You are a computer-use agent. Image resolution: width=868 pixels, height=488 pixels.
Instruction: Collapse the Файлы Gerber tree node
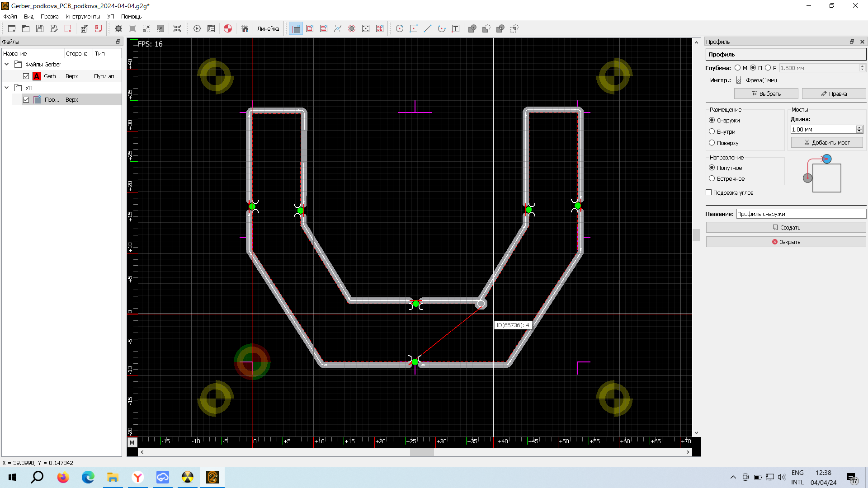pyautogui.click(x=7, y=64)
